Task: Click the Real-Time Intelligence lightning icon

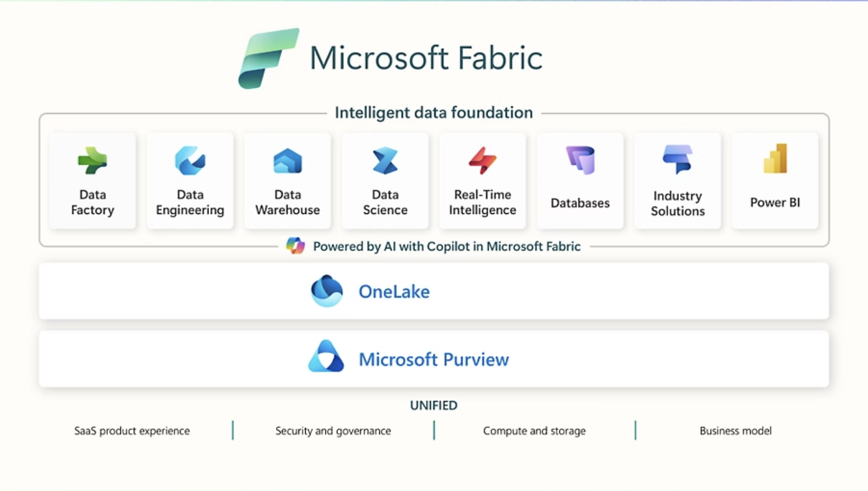Action: point(483,160)
